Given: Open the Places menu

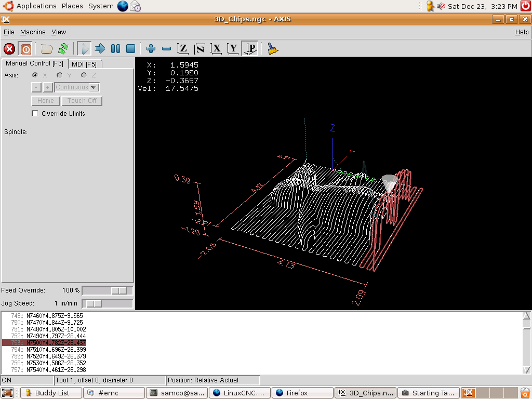Looking at the screenshot, I should click(72, 6).
